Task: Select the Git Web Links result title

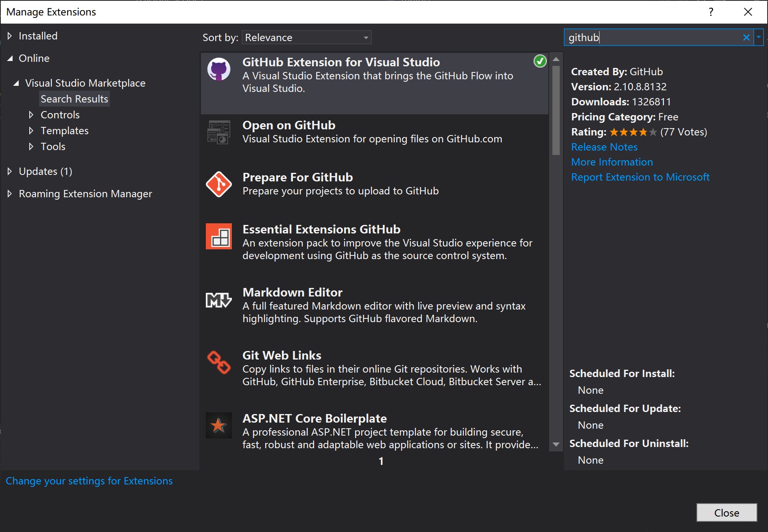Action: [282, 355]
